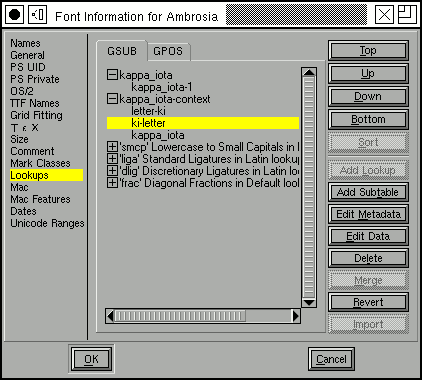Click the vertical scrollbar thumb
Viewport: 422px width, 380px height.
coord(309,187)
